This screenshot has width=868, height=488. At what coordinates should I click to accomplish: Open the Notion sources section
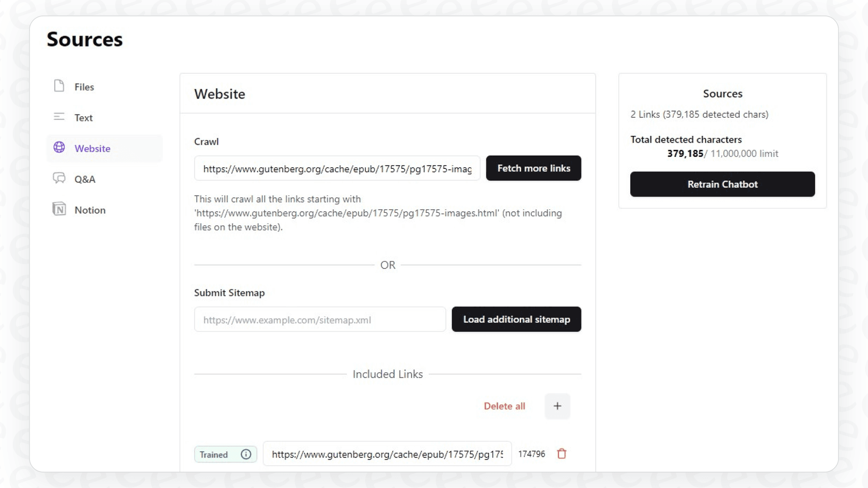point(89,210)
